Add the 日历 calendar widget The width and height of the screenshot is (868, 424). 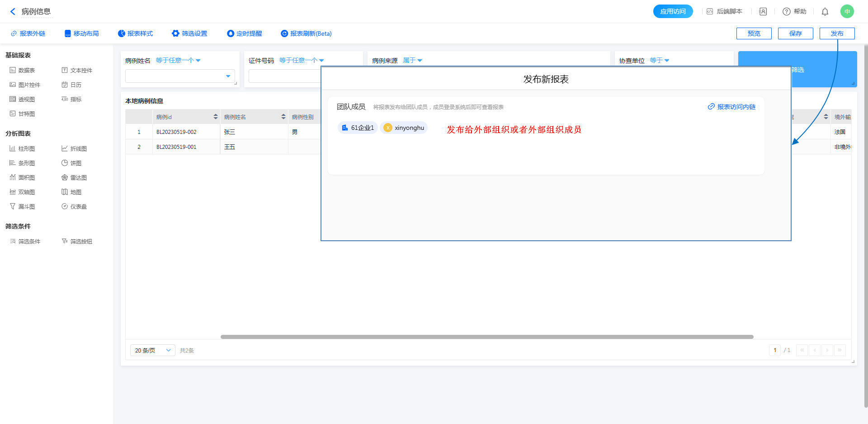[x=71, y=85]
